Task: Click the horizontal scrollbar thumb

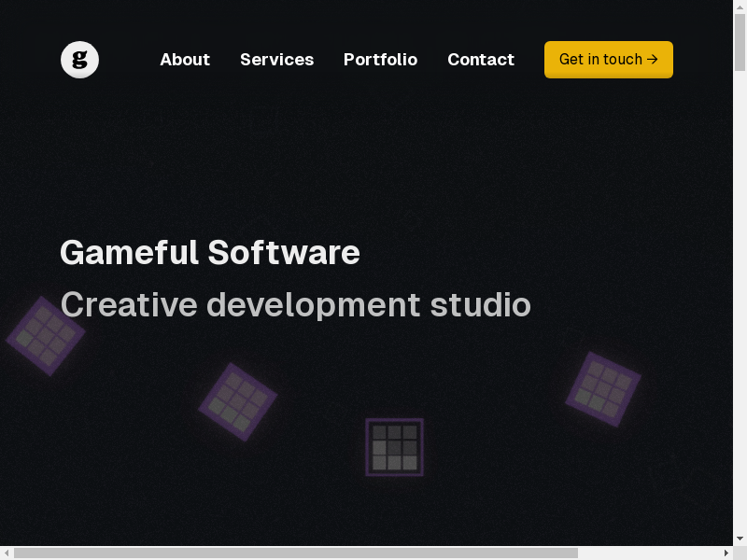Action: [x=295, y=553]
